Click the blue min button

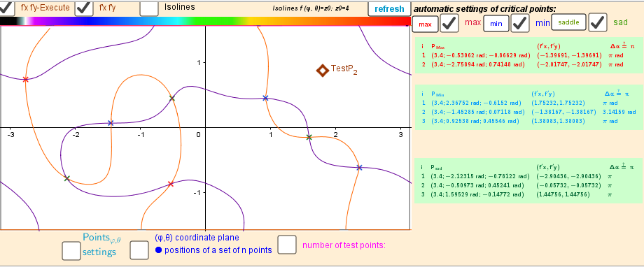tap(496, 24)
